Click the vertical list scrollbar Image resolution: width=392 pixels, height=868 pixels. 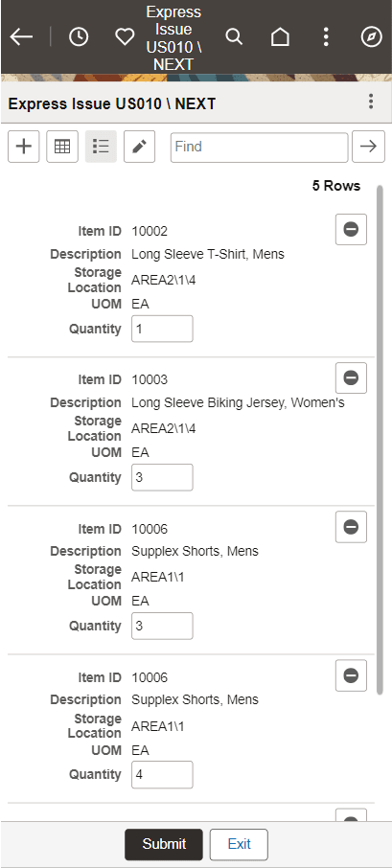380,440
